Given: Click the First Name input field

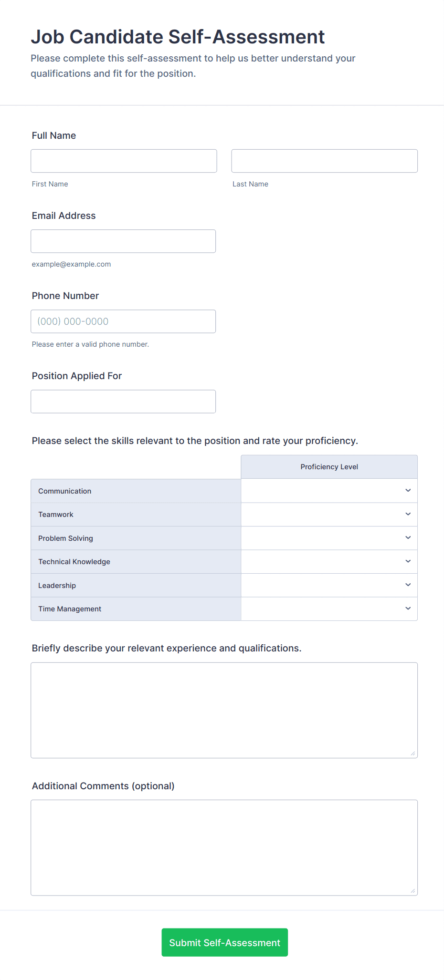Looking at the screenshot, I should click(124, 161).
